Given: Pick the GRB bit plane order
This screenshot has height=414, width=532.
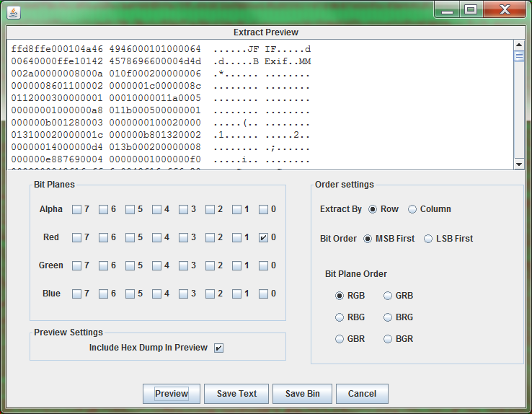Looking at the screenshot, I should (389, 296).
